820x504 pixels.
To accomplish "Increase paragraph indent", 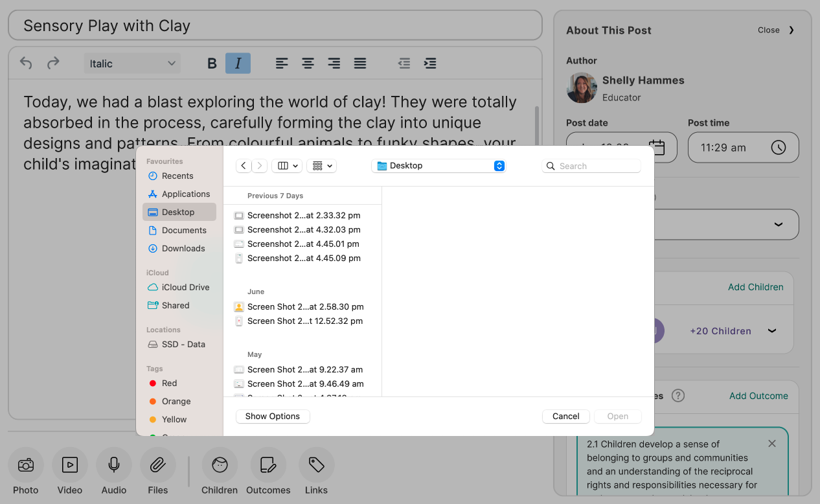I will (x=430, y=63).
